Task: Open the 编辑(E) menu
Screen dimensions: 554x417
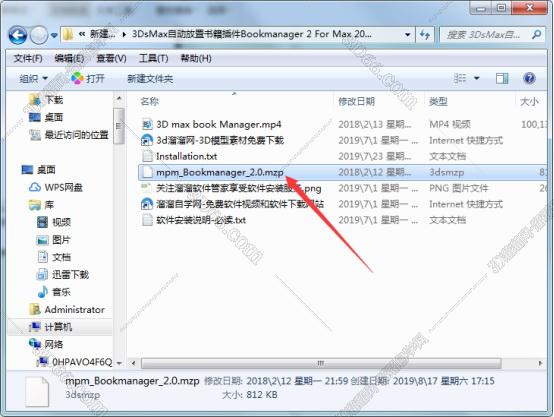Action: pyautogui.click(x=69, y=58)
